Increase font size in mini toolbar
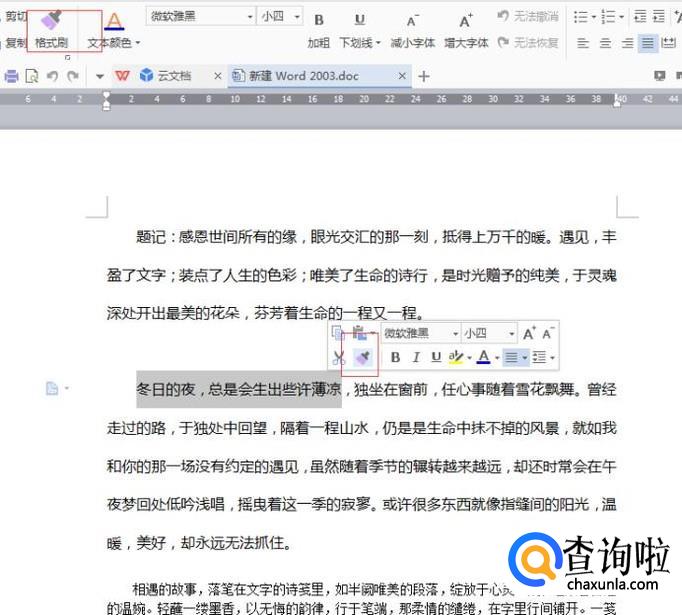This screenshot has width=682, height=615. coord(529,334)
